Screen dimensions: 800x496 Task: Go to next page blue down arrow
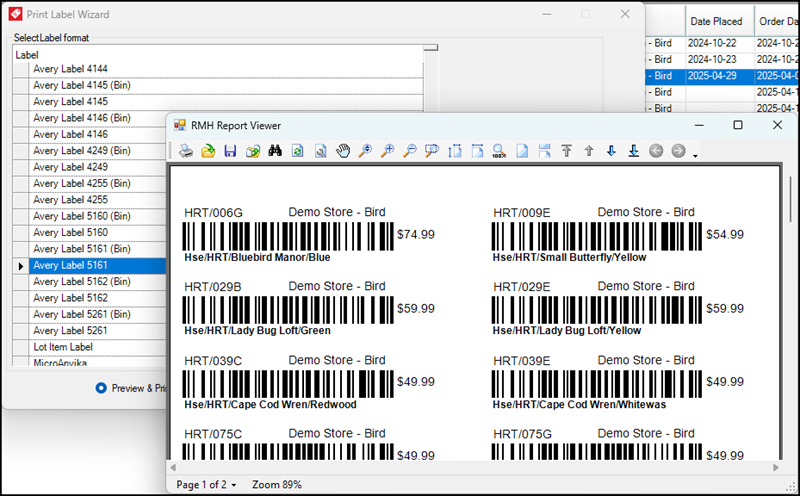coord(611,151)
